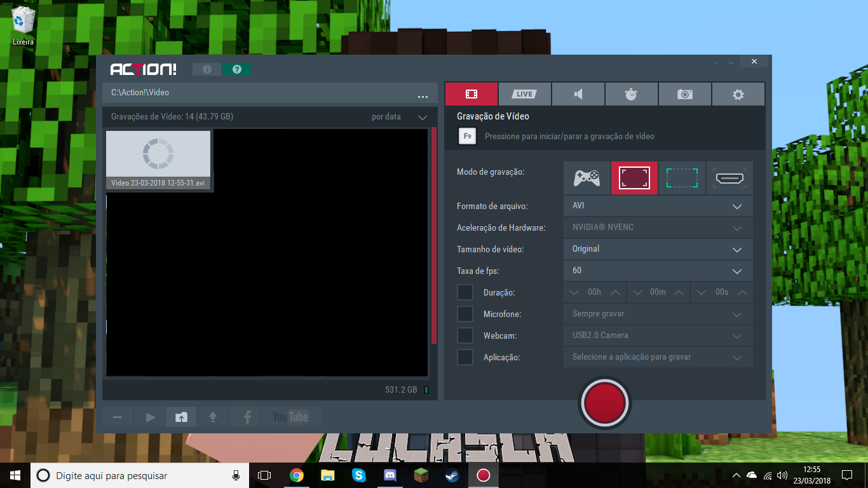Start recording with the big red button
Viewport: 868px width, 488px height.
pyautogui.click(x=604, y=403)
